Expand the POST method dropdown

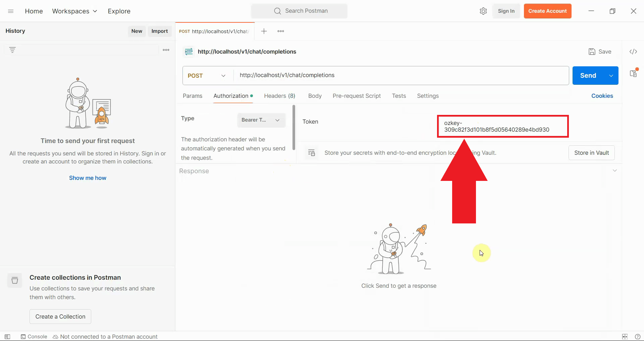[x=207, y=76]
